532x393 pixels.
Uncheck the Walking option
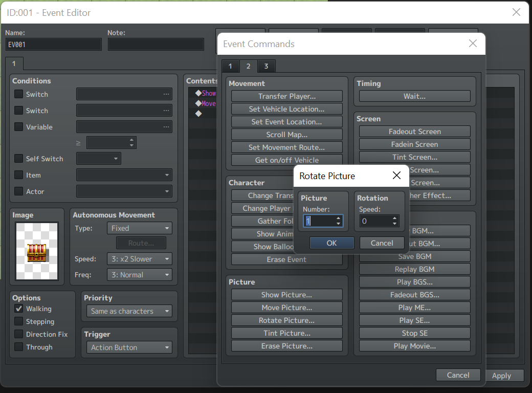(18, 309)
